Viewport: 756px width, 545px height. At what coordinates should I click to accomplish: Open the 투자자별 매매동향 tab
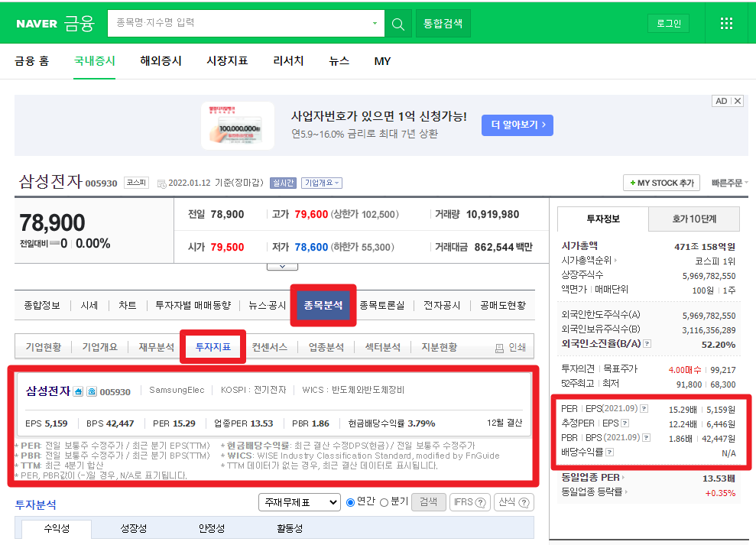pos(193,305)
